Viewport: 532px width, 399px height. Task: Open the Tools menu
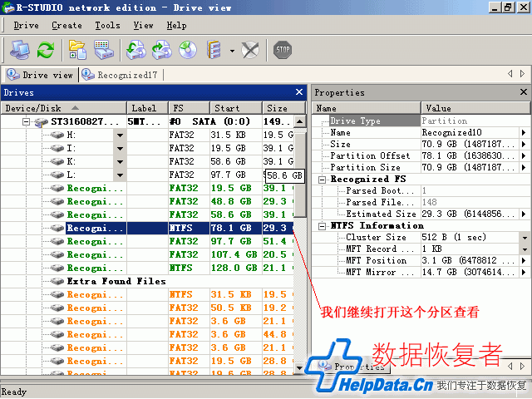coord(107,26)
